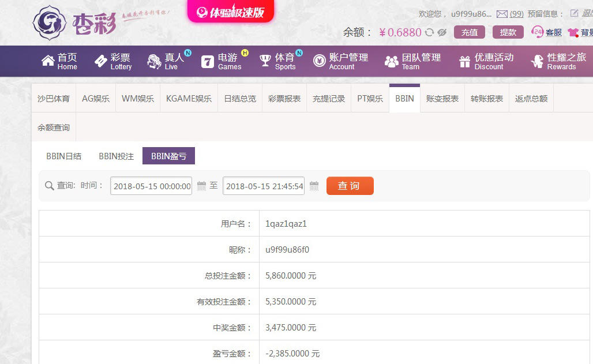This screenshot has height=364, width=593.
Task: Switch to the 账变报表 tab
Action: [442, 99]
